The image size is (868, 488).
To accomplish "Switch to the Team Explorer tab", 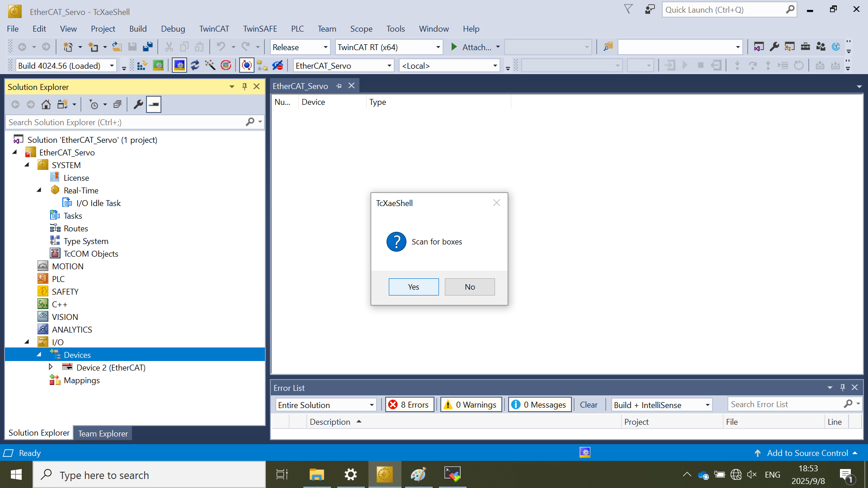I will click(103, 433).
